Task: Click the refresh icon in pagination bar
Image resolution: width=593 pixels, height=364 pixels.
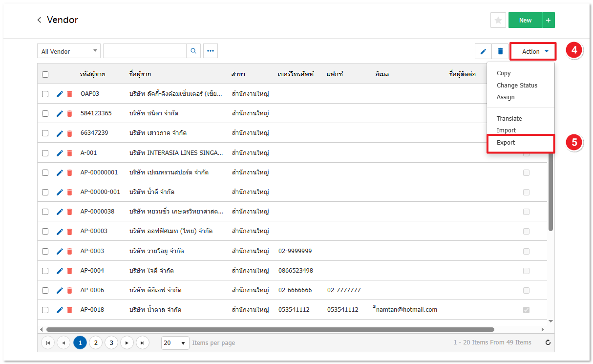Action: 548,343
